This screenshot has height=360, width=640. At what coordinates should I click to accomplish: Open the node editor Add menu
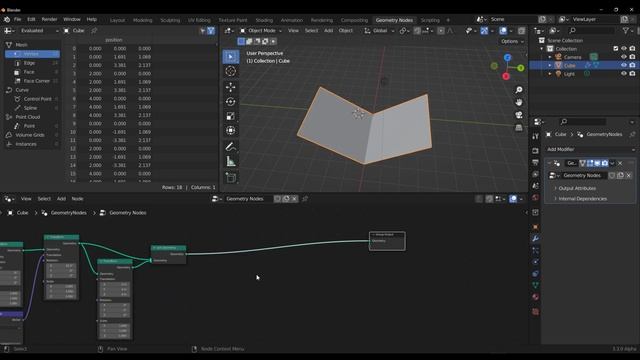(x=61, y=199)
